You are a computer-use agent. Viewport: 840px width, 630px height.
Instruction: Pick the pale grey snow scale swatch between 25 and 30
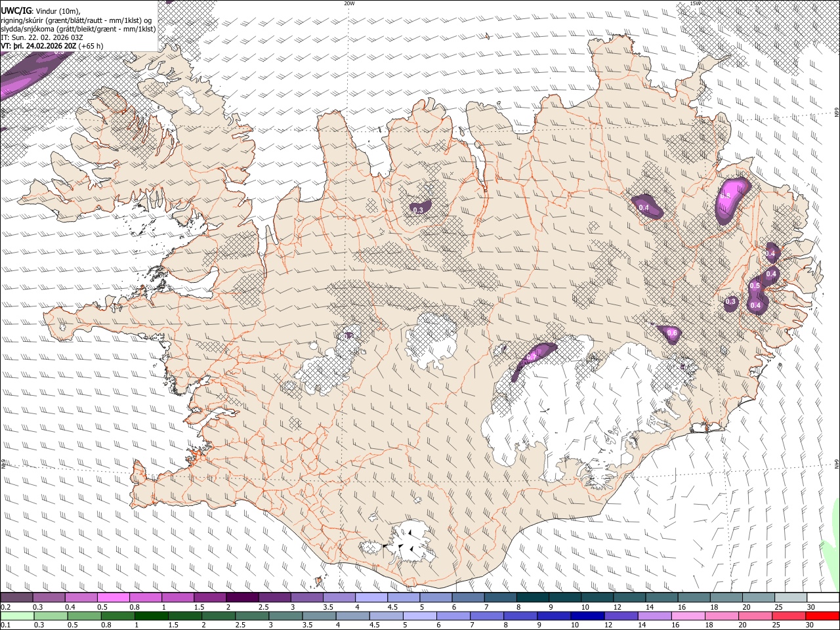791,597
